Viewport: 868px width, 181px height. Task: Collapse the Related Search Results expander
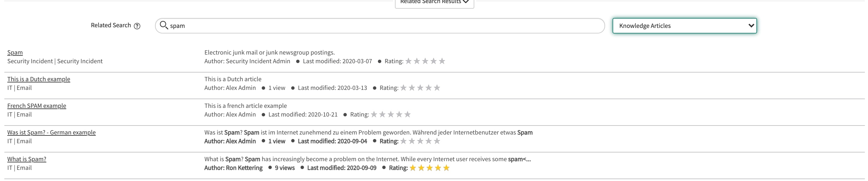click(434, 3)
